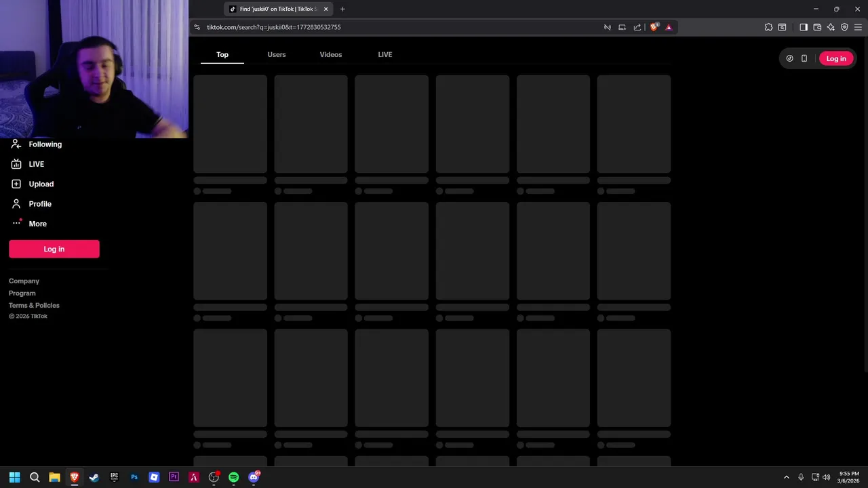
Task: Open the Brave VPN shield icon
Action: click(844, 27)
